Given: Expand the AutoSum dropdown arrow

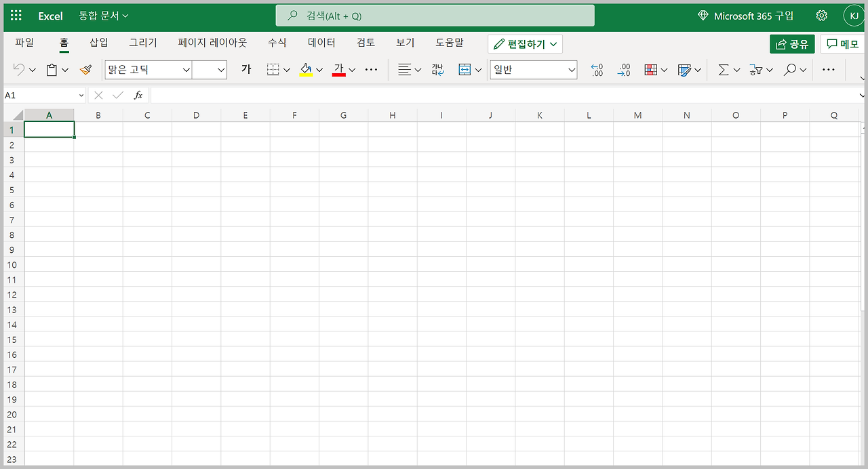Looking at the screenshot, I should tap(736, 70).
